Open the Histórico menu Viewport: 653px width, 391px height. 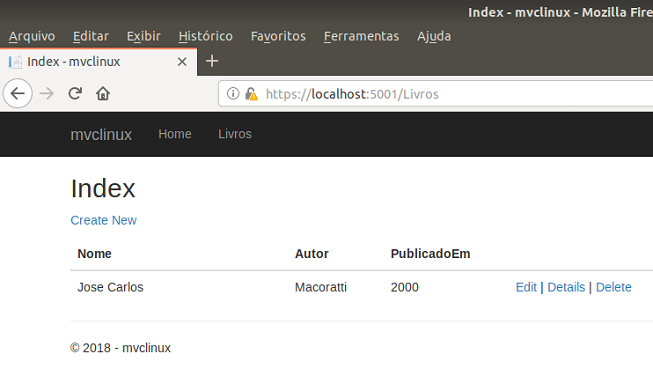(206, 36)
